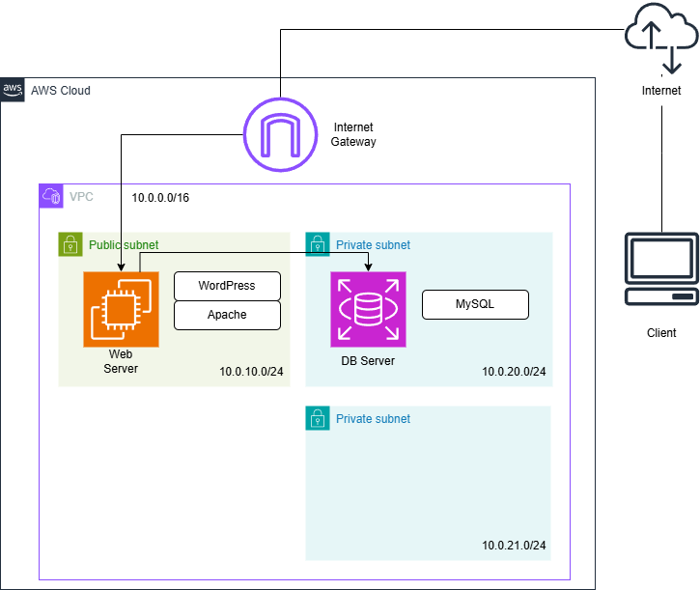Viewport: 700px width, 590px height.
Task: Click the Private subnet label above 10.0.21.0/24
Action: pos(374,419)
